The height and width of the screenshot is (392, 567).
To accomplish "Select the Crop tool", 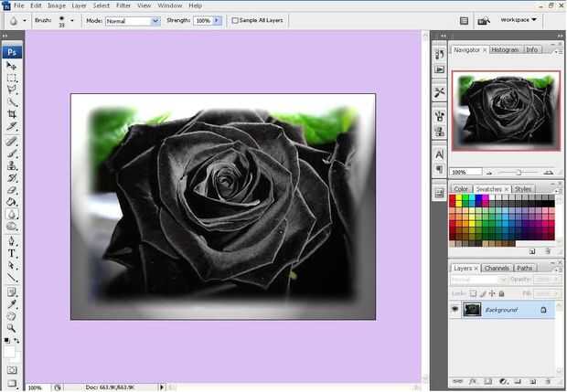I will point(11,114).
